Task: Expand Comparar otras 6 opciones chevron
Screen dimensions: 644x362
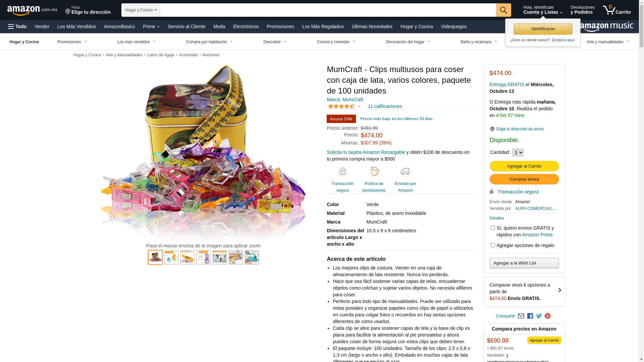Action: 559,290
